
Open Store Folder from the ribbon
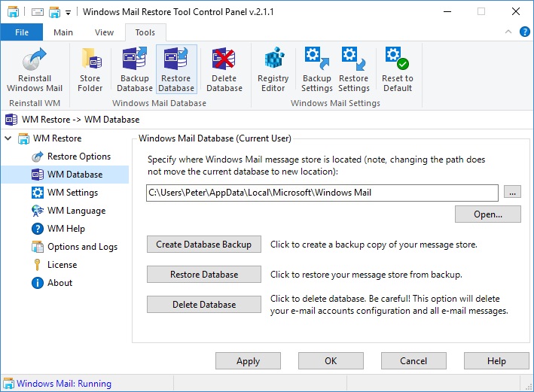click(x=90, y=69)
